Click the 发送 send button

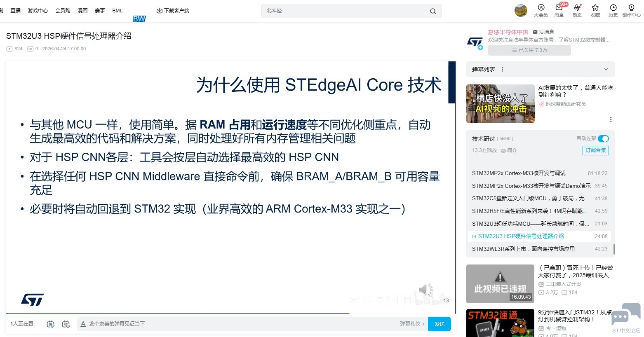[x=440, y=324]
